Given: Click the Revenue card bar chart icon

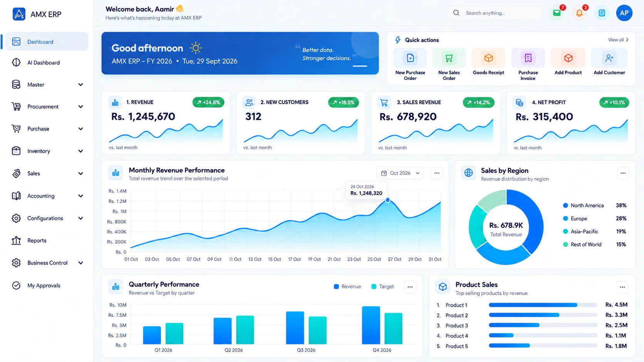Looking at the screenshot, I should pos(115,102).
